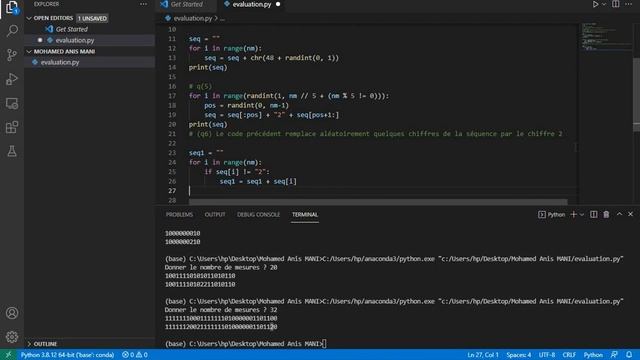The image size is (640, 360).
Task: Kill the terminal with trash icon
Action: [606, 214]
